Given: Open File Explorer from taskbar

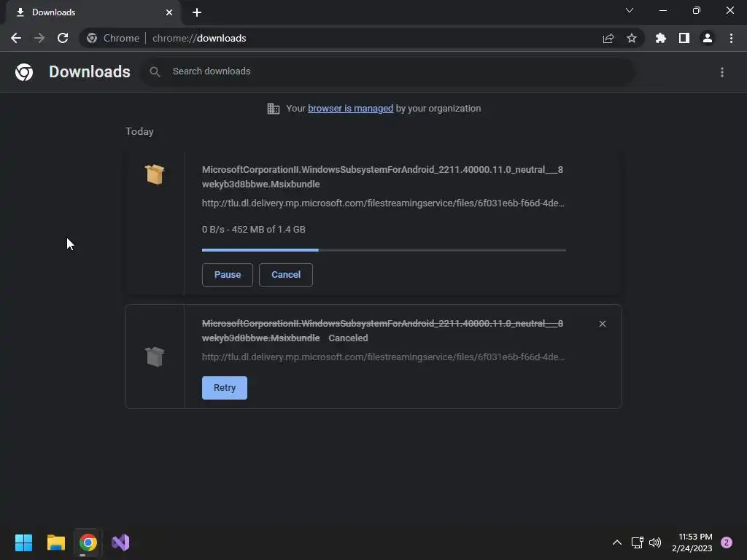Looking at the screenshot, I should (55, 542).
